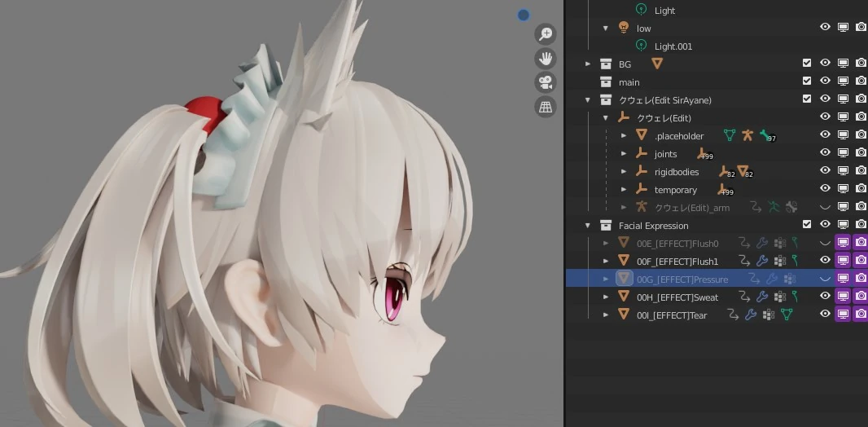
Task: Select the Light data entry at top
Action: 664,11
